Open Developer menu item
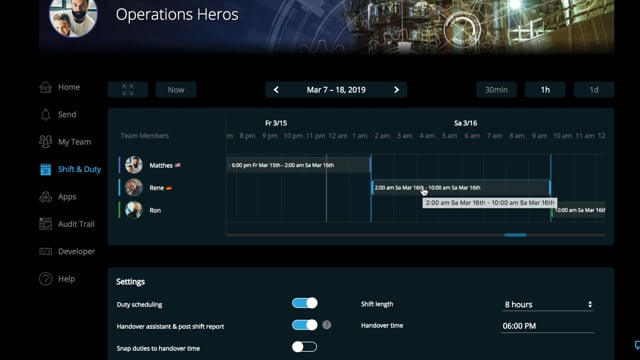Viewport: 640px width, 360px height. [76, 251]
